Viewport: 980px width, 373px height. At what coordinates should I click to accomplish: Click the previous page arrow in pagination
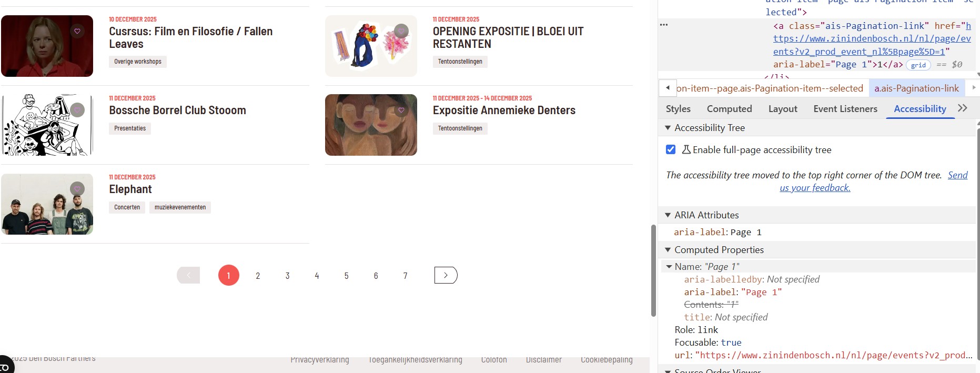point(188,275)
